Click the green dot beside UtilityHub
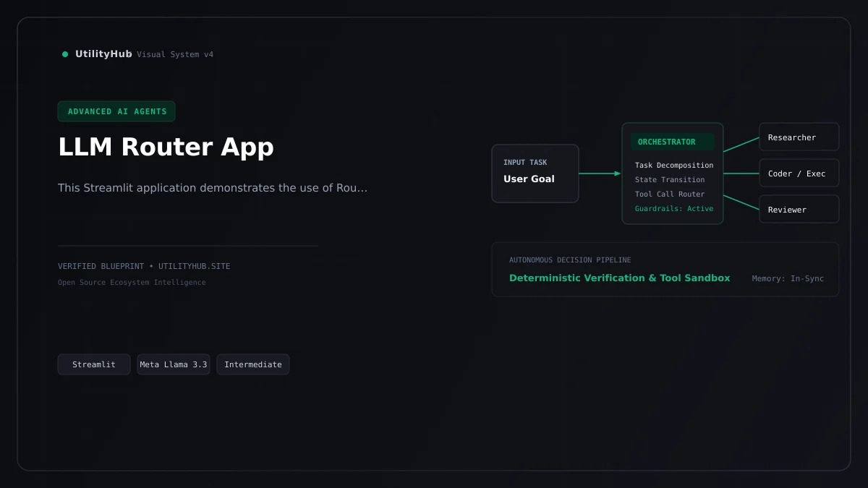868x488 pixels. pos(65,54)
